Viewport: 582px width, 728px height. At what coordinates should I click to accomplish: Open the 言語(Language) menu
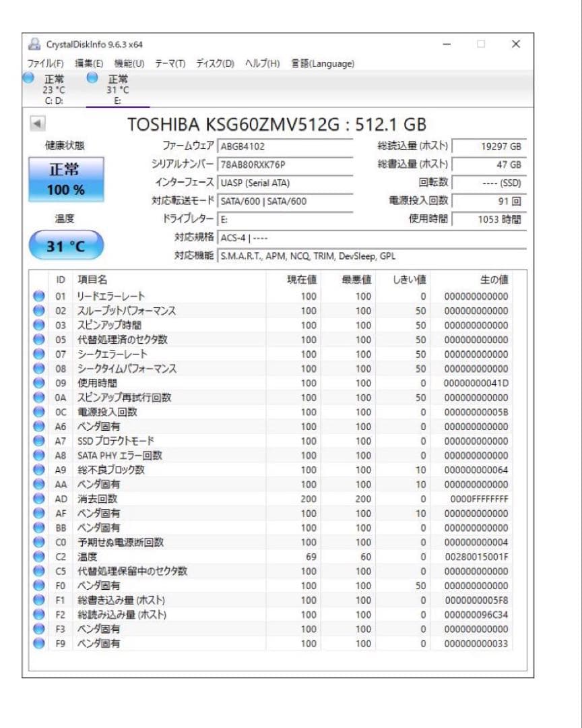[x=323, y=63]
